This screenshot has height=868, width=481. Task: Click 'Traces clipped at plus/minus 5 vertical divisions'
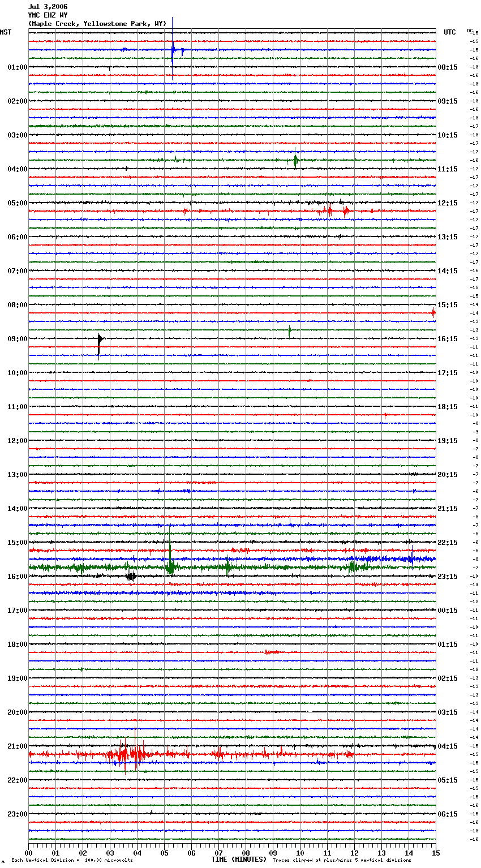[342, 861]
